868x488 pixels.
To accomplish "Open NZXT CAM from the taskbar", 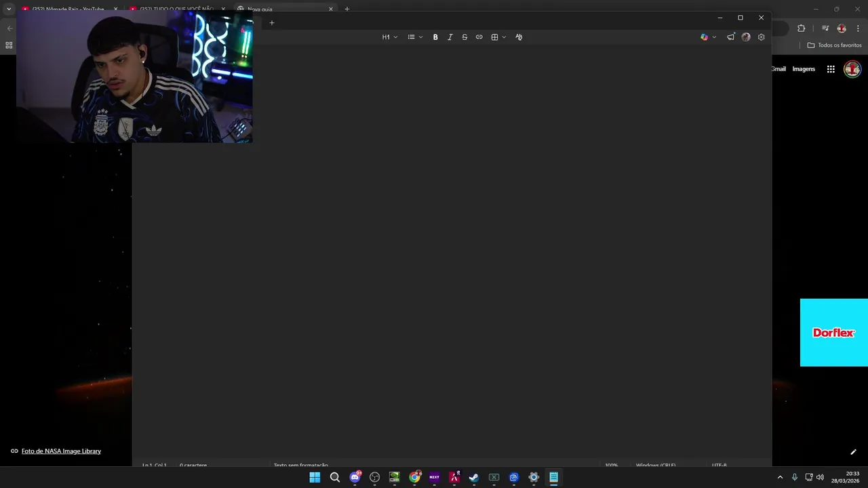I will tap(434, 477).
